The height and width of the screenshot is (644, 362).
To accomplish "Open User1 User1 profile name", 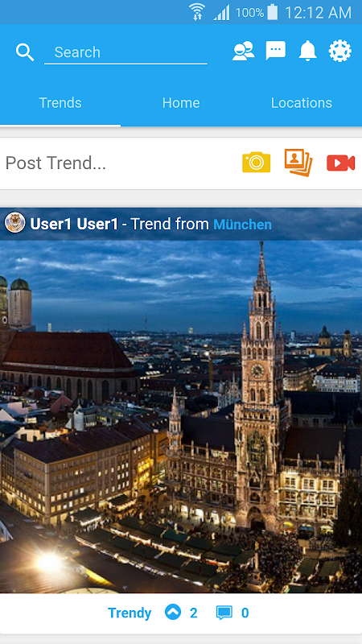I will [x=74, y=225].
